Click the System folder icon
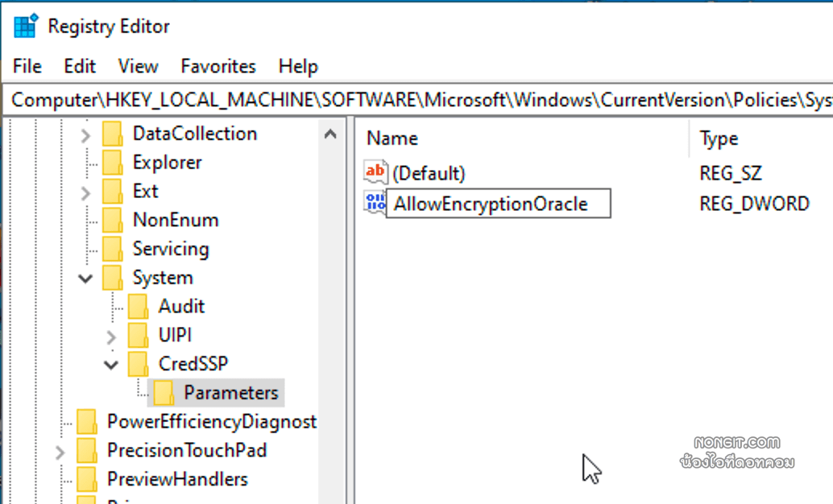The width and height of the screenshot is (833, 504). click(x=112, y=277)
